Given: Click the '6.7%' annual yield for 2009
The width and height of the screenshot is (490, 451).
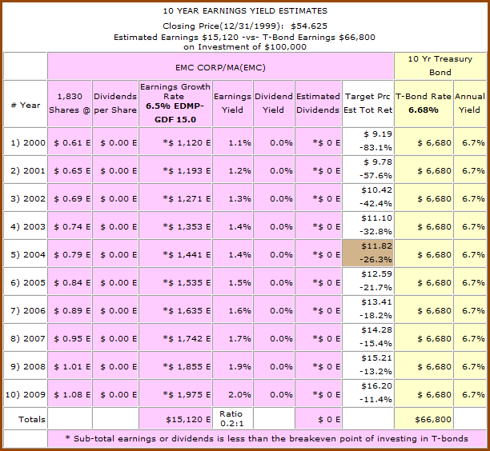Looking at the screenshot, I should pos(469,393).
